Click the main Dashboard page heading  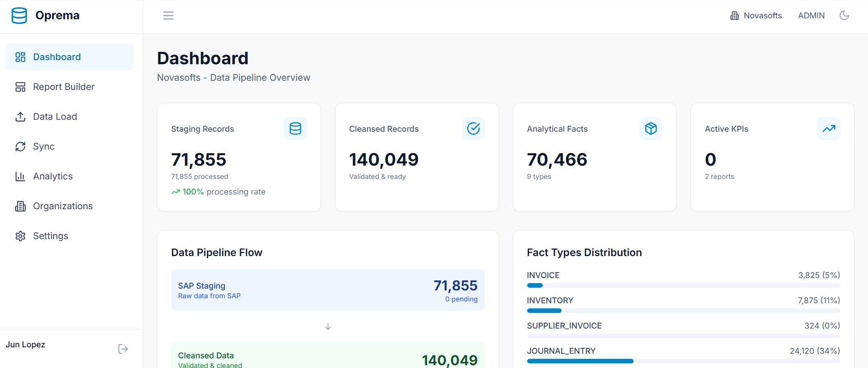point(203,58)
